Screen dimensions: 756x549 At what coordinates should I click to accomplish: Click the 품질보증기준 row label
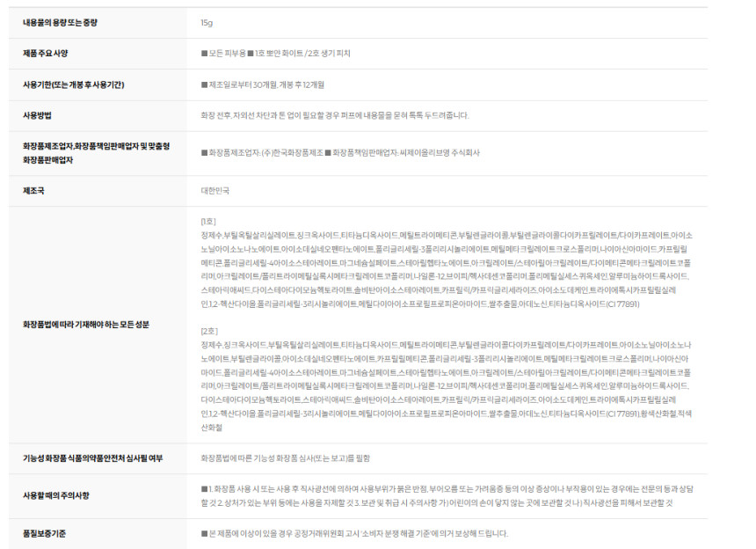pyautogui.click(x=44, y=533)
